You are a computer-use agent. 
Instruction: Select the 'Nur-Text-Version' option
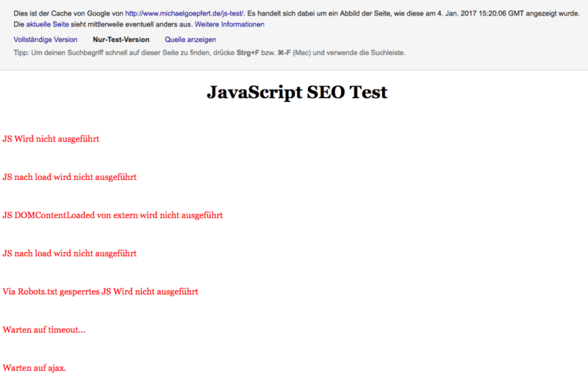click(x=121, y=40)
